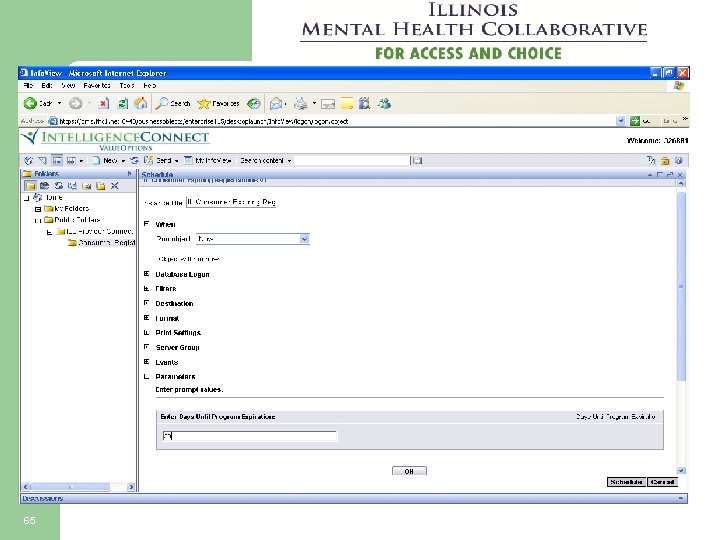
Task: Open My InfoView from the toolbar
Action: coord(208,160)
